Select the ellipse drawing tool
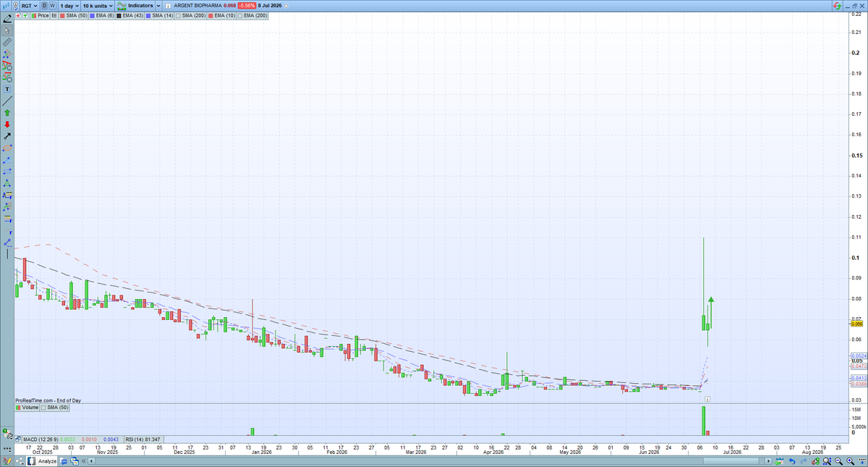Viewport: 868px width, 467px height. [7, 148]
